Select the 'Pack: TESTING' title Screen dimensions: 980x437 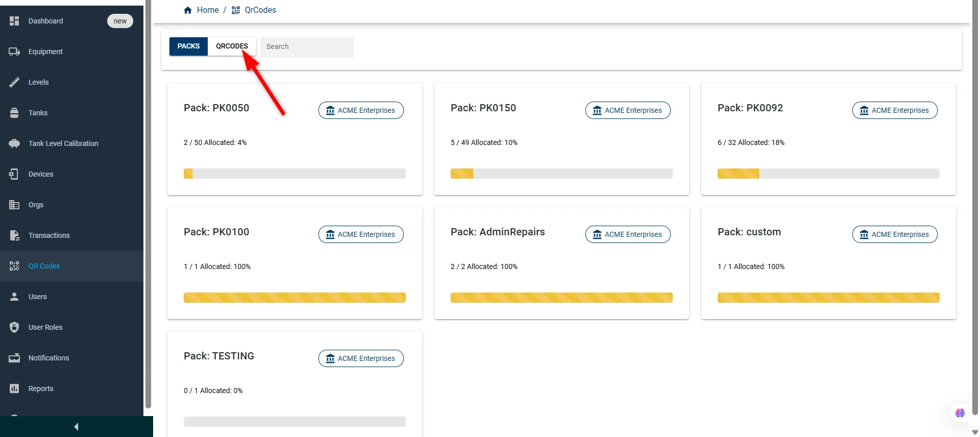[x=219, y=356]
